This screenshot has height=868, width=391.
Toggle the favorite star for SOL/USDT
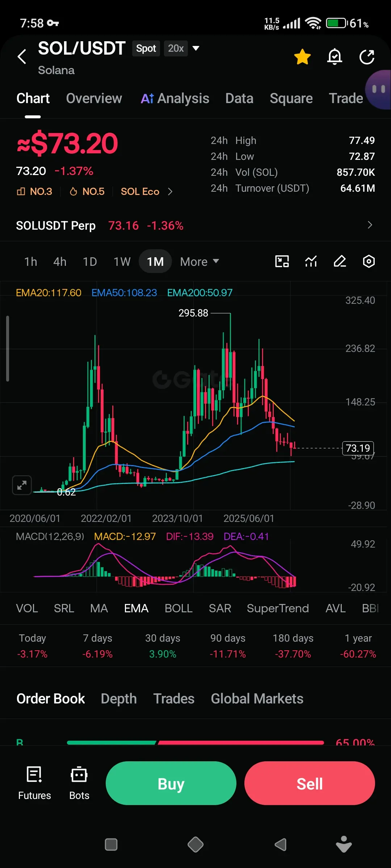(x=302, y=57)
